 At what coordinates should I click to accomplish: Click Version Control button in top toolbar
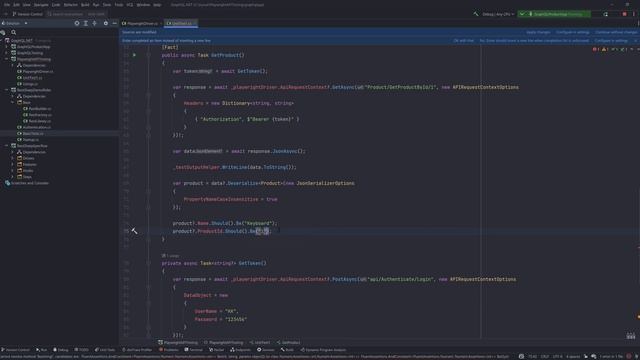point(27,14)
